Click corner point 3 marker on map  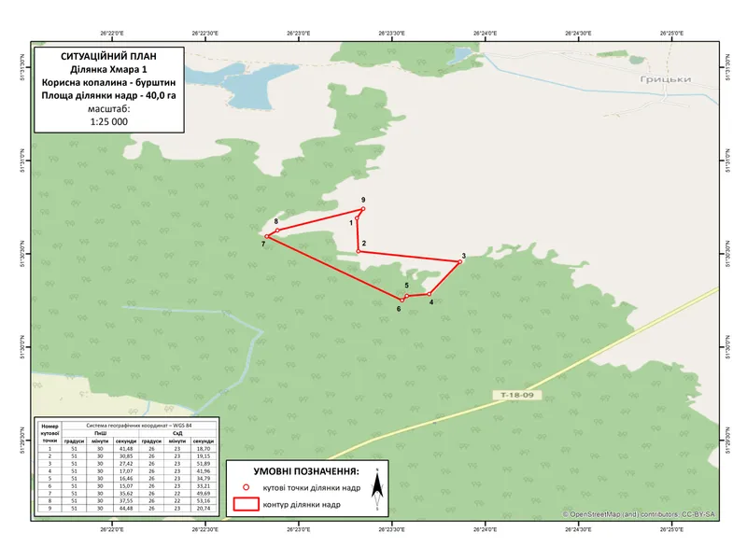tap(459, 262)
